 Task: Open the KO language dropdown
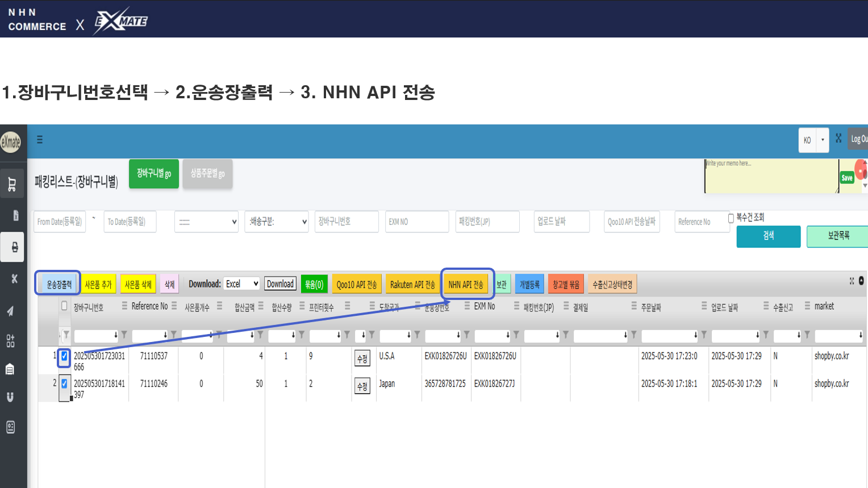814,140
